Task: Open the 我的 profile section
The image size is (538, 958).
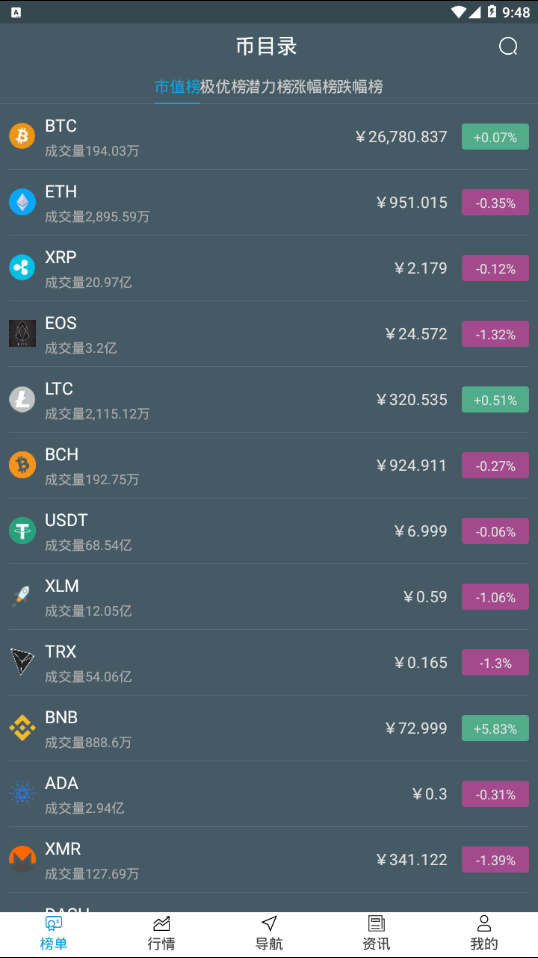Action: [x=484, y=933]
